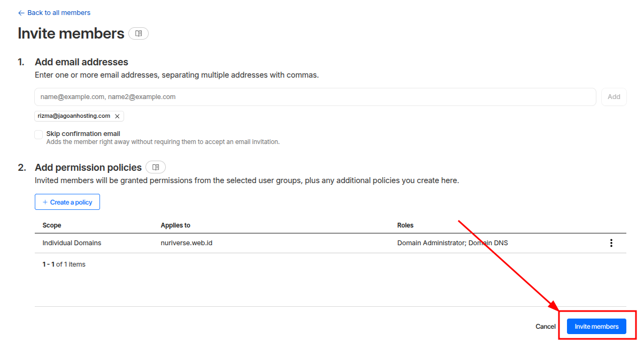Remove rizma@jagoanhosting.com using the X icon
This screenshot has width=644, height=348.
117,116
